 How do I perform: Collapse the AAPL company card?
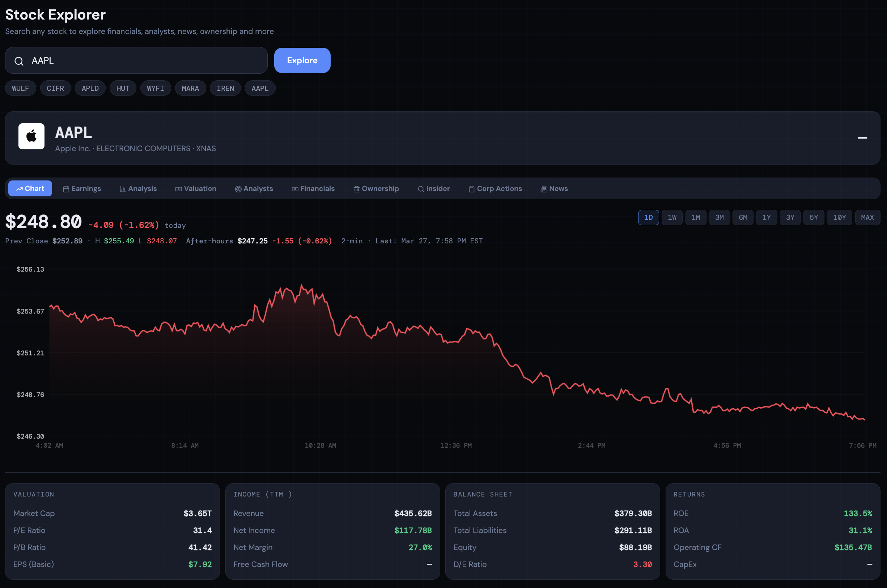click(x=863, y=138)
